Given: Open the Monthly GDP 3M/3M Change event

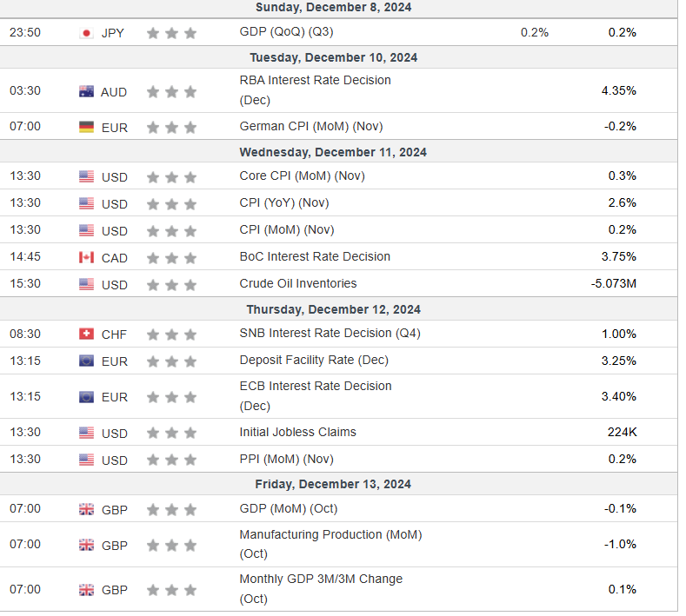Looking at the screenshot, I should (x=321, y=579).
